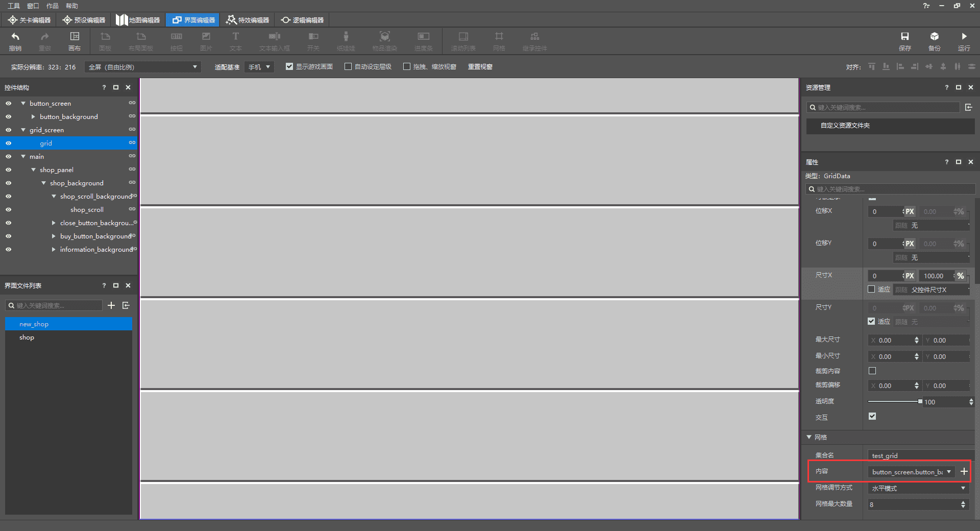The image size is (980, 531).
Task: Open the 窗口 menu
Action: [33, 6]
